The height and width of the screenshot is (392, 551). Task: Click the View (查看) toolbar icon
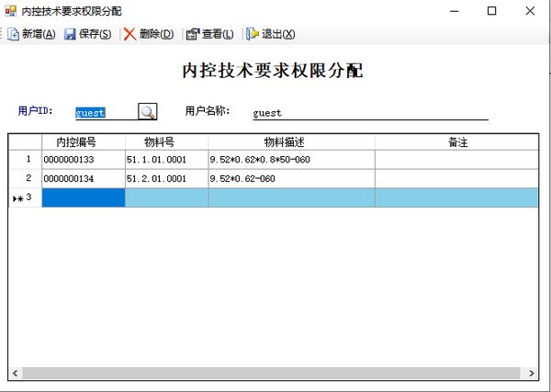point(193,34)
